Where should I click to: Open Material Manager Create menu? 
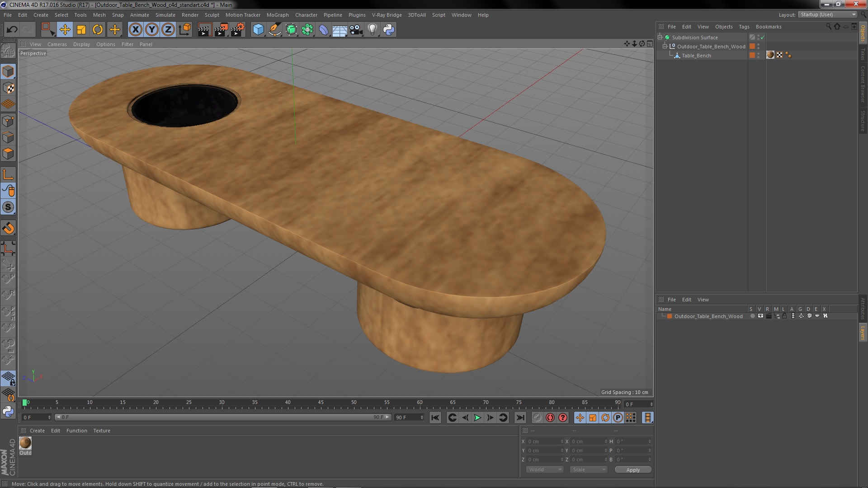click(x=37, y=431)
